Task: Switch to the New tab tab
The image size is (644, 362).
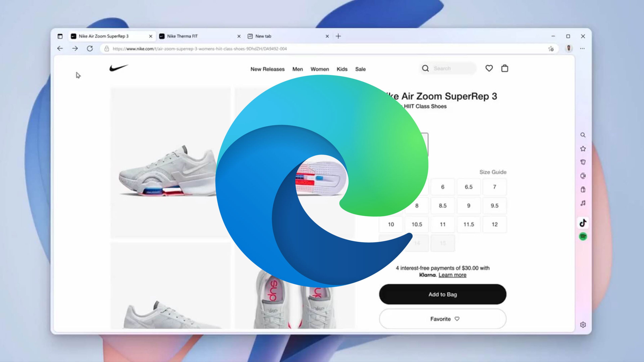Action: 288,36
